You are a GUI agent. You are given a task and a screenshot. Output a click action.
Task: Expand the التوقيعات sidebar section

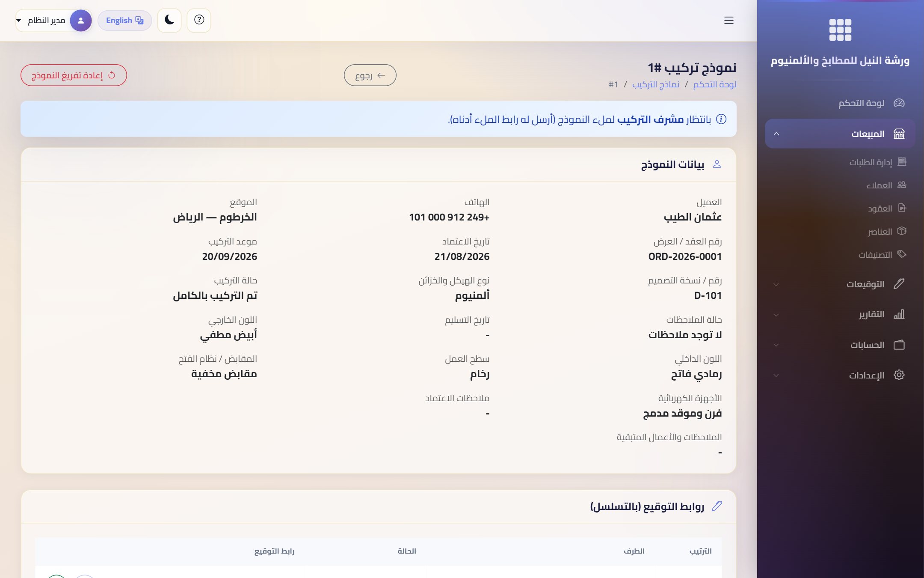[x=840, y=284]
